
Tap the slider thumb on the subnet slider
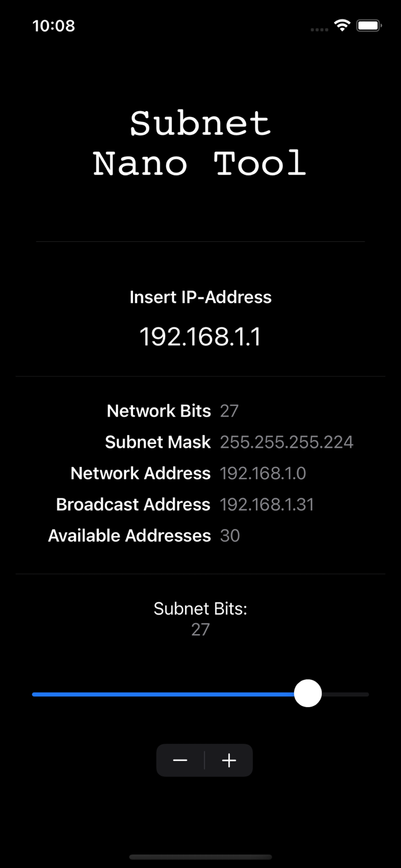click(x=307, y=693)
